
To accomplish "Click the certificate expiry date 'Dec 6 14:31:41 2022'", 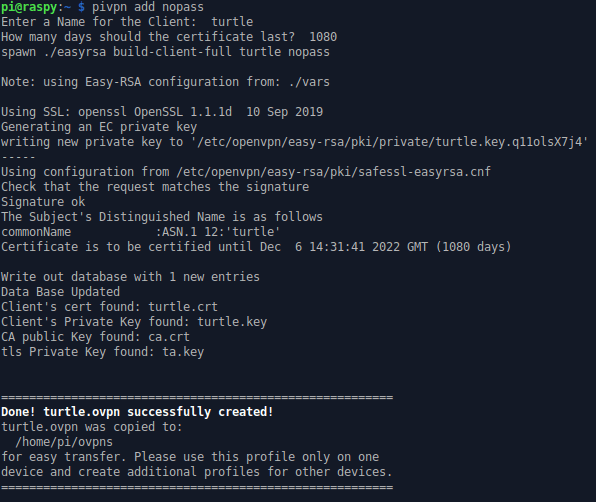I will point(330,247).
